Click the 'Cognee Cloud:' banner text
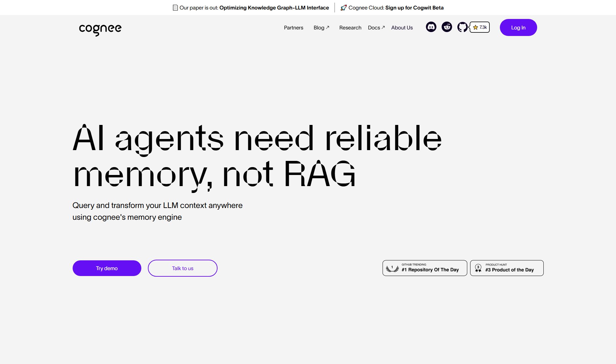The height and width of the screenshot is (364, 616). tap(366, 8)
